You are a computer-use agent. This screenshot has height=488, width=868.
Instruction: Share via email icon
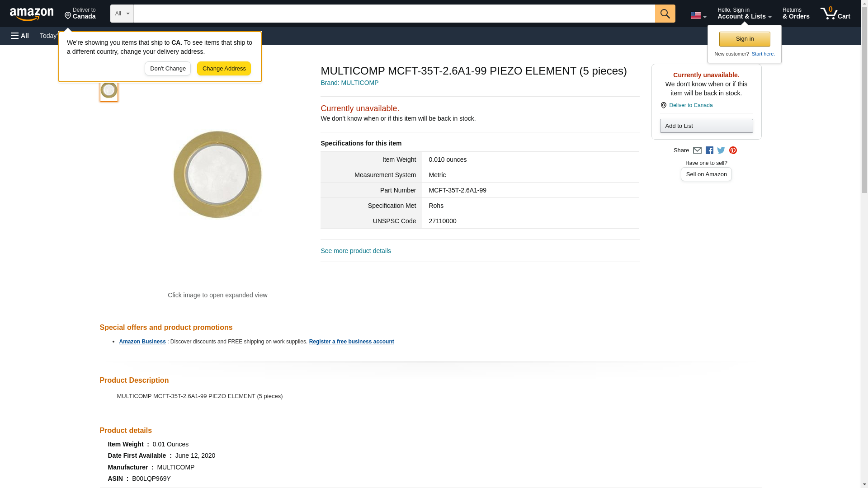click(697, 150)
